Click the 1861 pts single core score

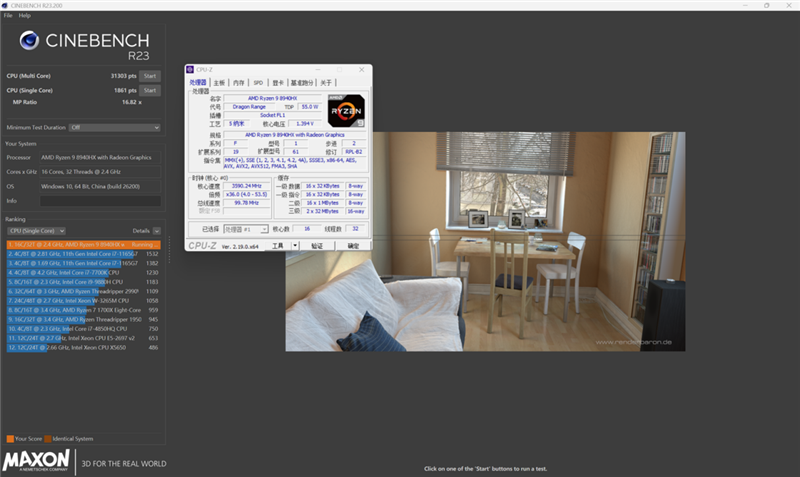pos(125,90)
